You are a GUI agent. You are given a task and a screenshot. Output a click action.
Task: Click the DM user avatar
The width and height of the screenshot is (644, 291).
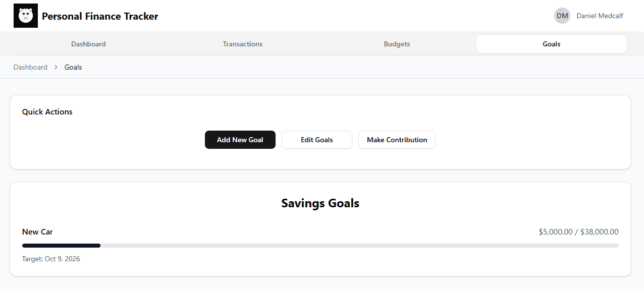point(562,16)
